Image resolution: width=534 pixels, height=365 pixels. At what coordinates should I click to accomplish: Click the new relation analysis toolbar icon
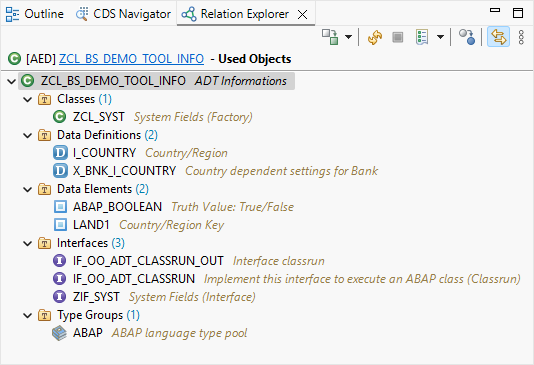coord(330,37)
